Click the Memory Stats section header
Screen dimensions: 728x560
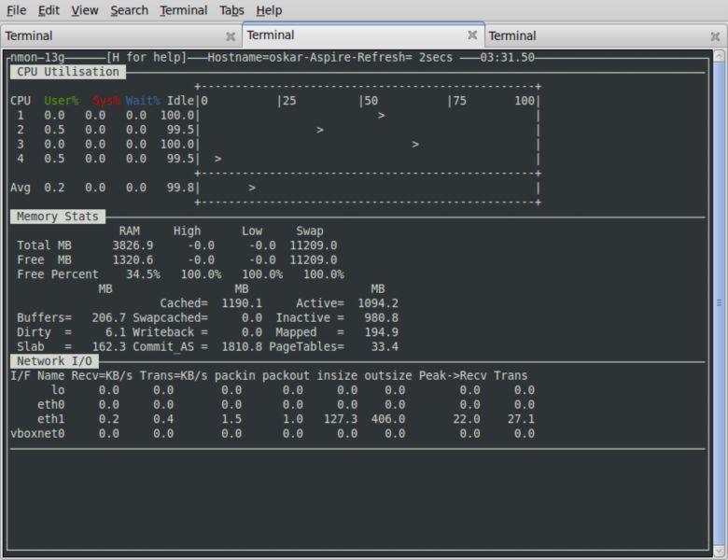[58, 217]
